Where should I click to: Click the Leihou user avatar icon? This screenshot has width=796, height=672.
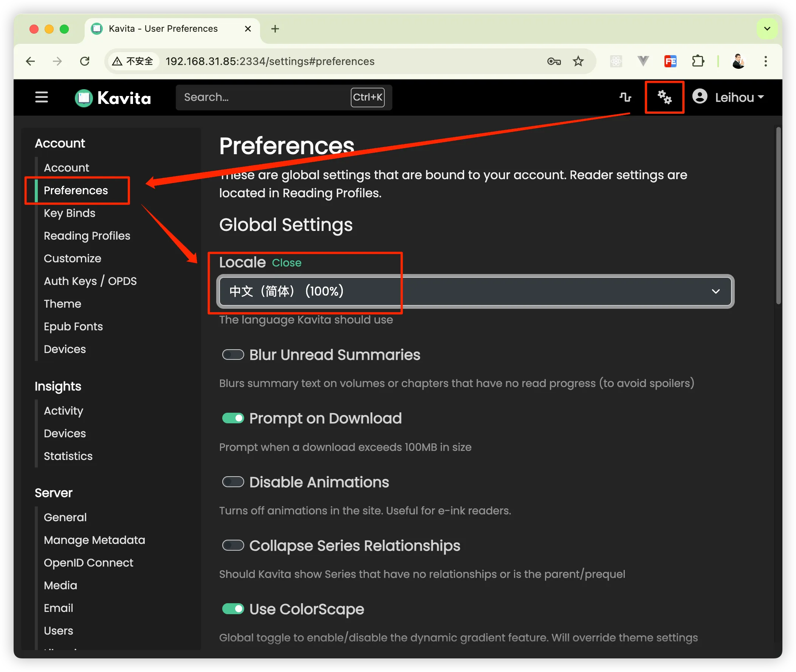click(x=700, y=97)
